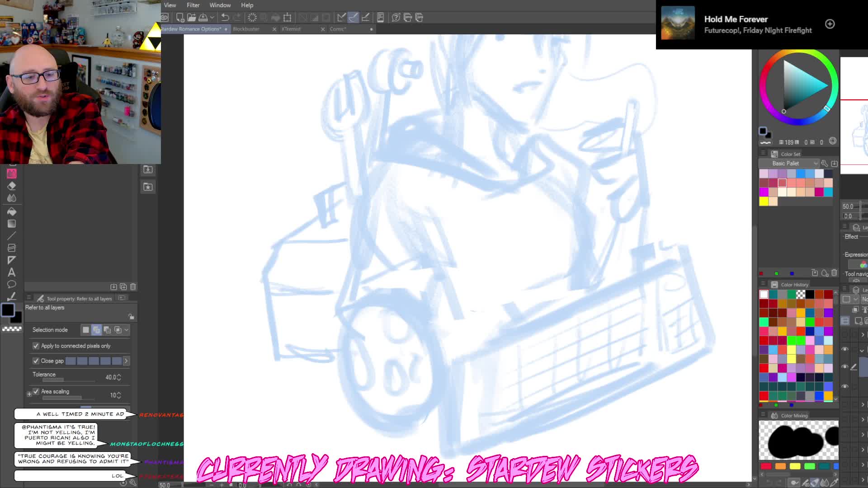
Task: Toggle Snap to Special Ruler icon
Action: (x=354, y=18)
